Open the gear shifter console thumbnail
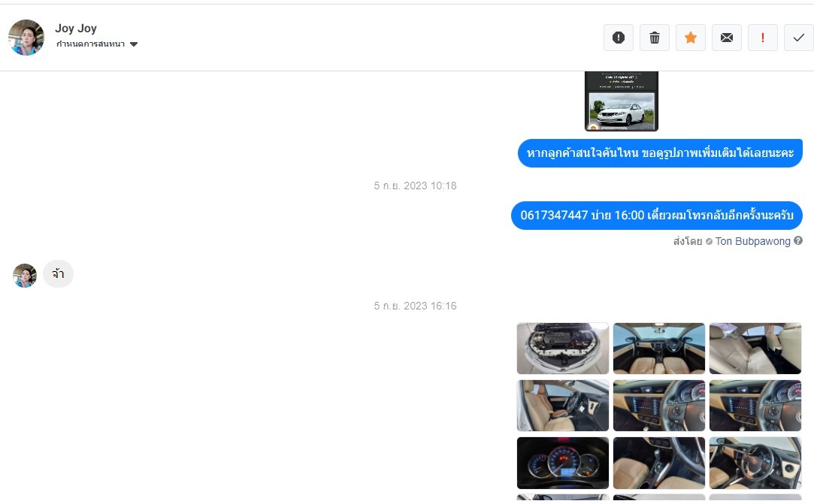 (x=658, y=463)
